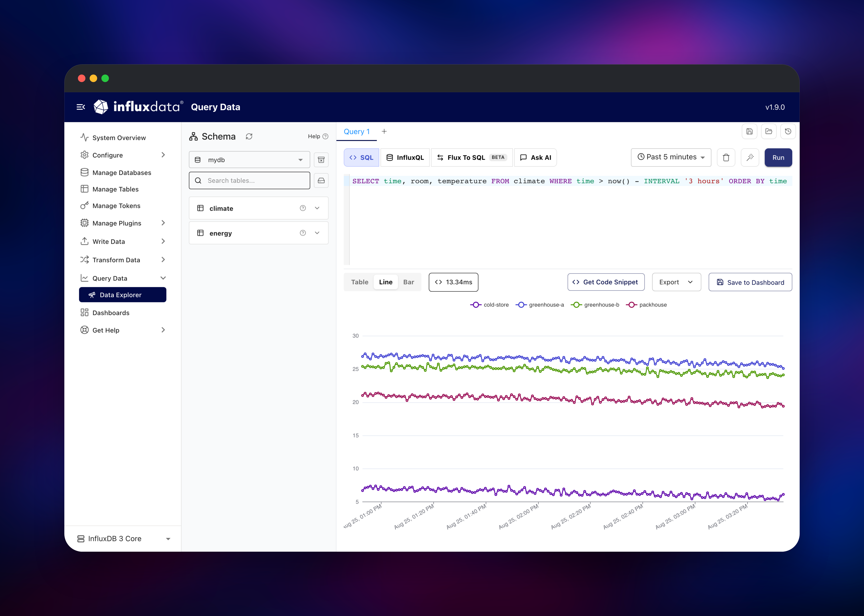Refresh the schema list
This screenshot has height=616, width=864.
click(x=249, y=137)
